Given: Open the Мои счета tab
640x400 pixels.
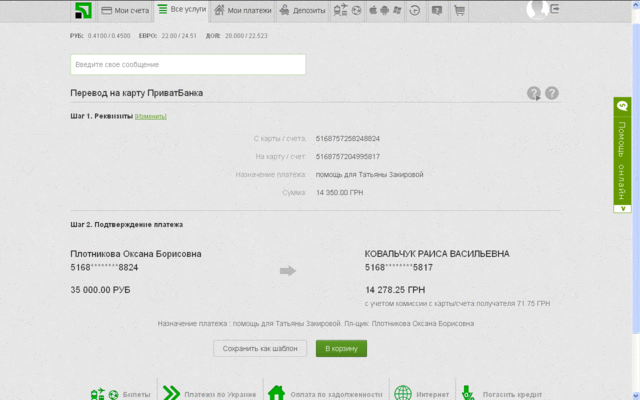Looking at the screenshot, I should 125,11.
